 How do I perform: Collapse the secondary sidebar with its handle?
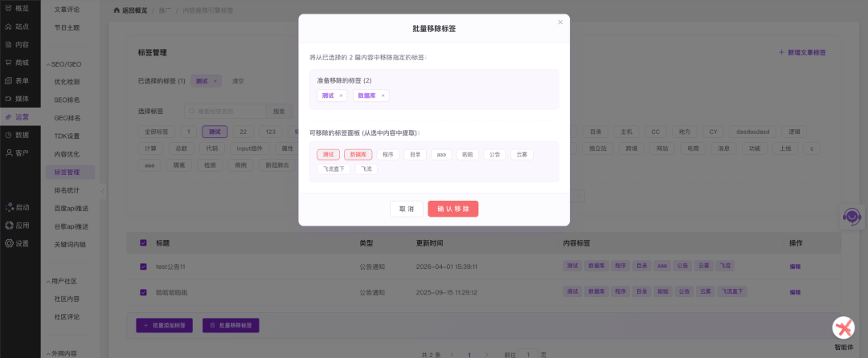[102, 191]
